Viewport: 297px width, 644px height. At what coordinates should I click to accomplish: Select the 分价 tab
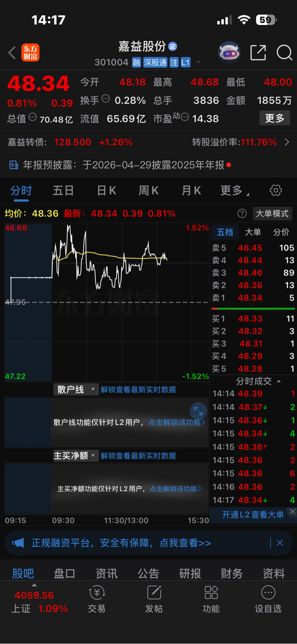[281, 232]
